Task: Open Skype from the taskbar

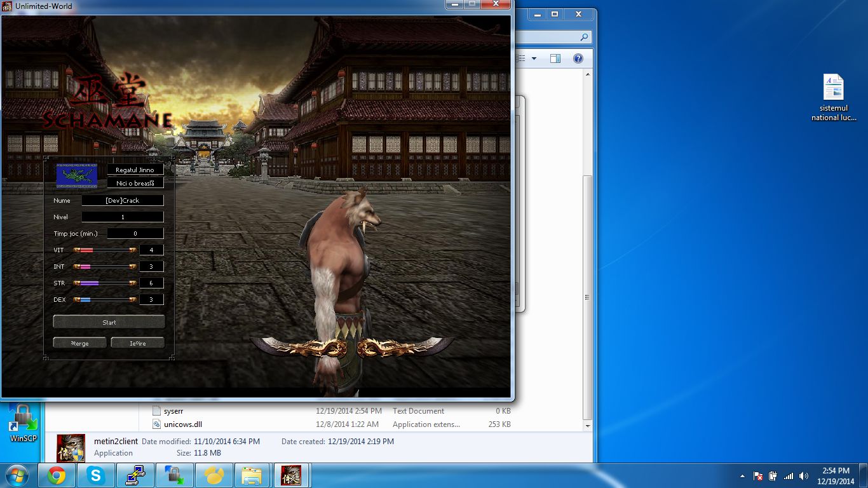Action: (x=96, y=475)
